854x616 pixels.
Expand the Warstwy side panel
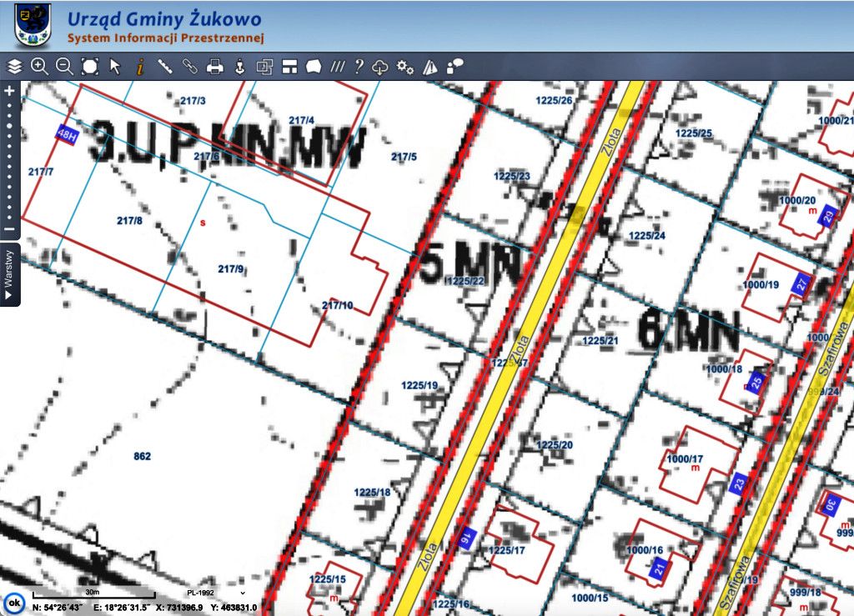[10, 274]
